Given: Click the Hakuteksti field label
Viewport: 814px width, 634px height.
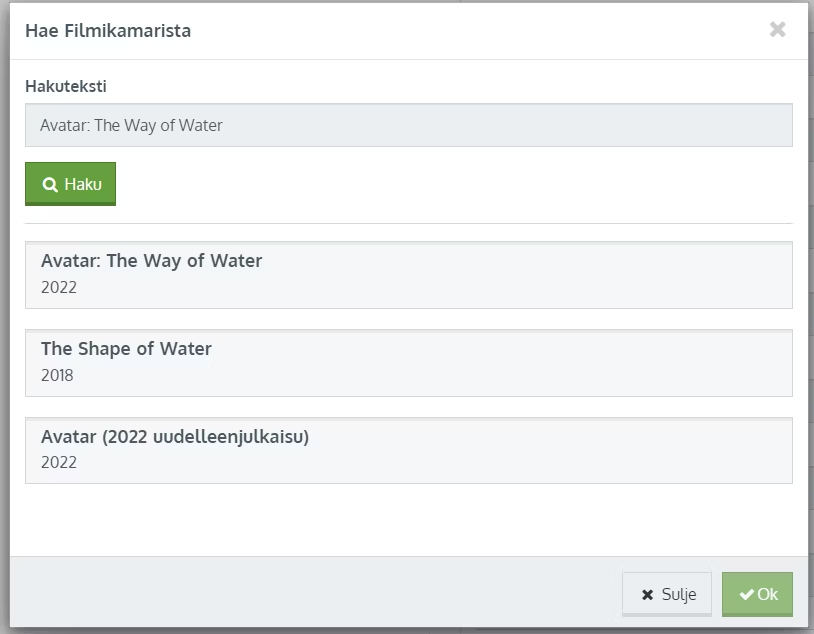Looking at the screenshot, I should pyautogui.click(x=66, y=87).
